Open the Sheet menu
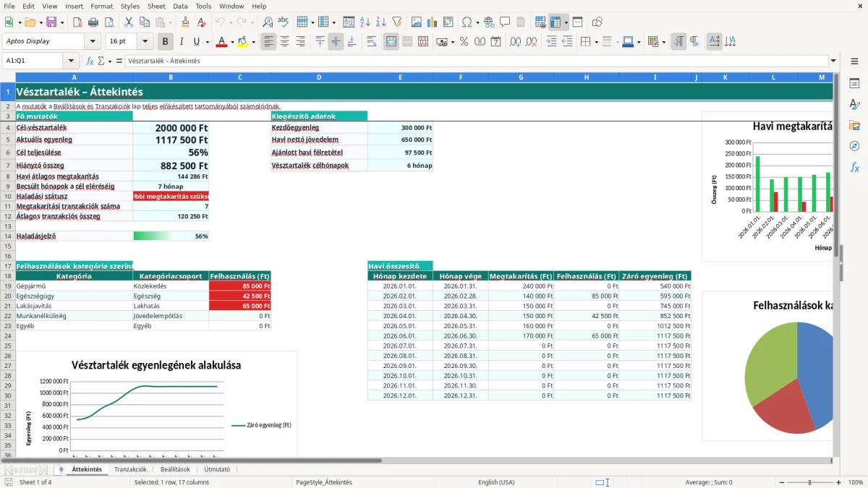 (x=156, y=6)
